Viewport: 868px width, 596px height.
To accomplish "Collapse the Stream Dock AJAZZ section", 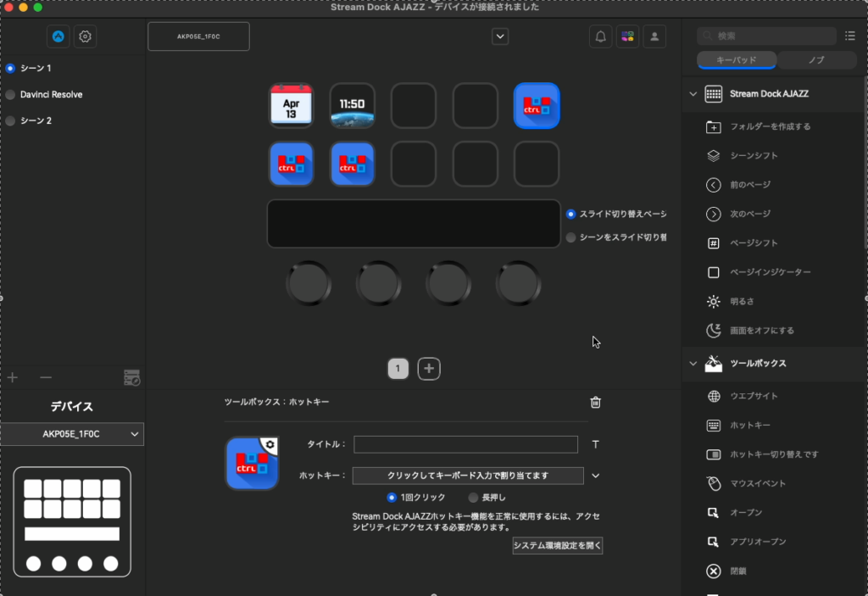I will (693, 93).
